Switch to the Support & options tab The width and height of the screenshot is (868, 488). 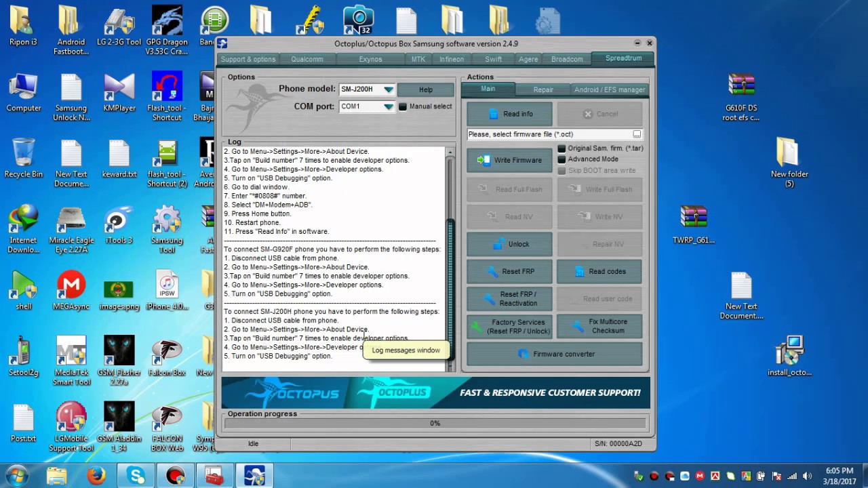pos(248,59)
